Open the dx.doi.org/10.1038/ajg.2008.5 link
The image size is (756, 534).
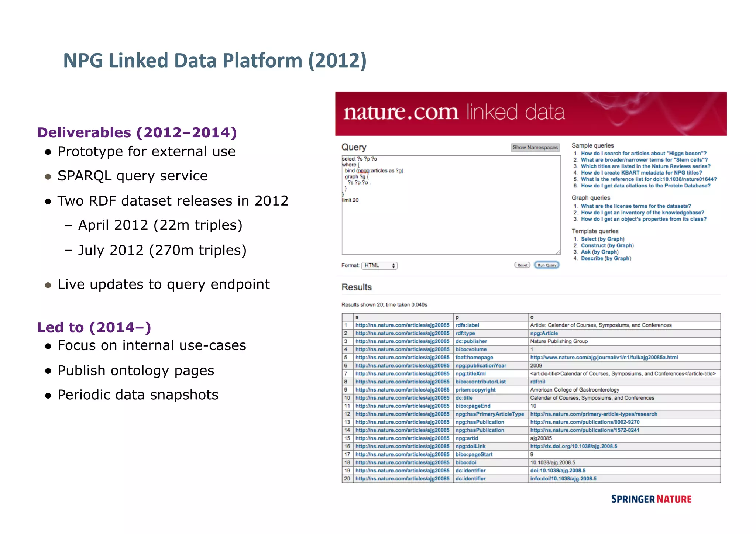click(x=574, y=447)
